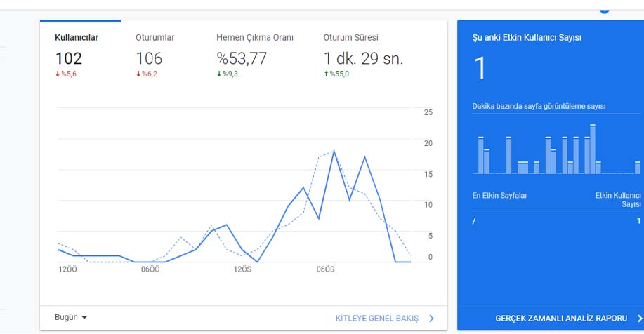Click the chart peak above 06ÖS
Screen dimensions: 644x334
(334, 151)
